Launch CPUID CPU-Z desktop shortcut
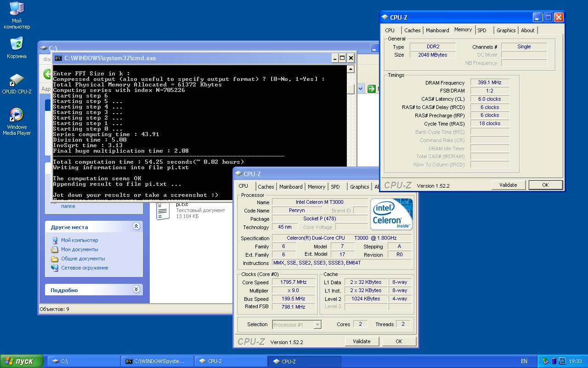This screenshot has height=368, width=588. point(17,80)
